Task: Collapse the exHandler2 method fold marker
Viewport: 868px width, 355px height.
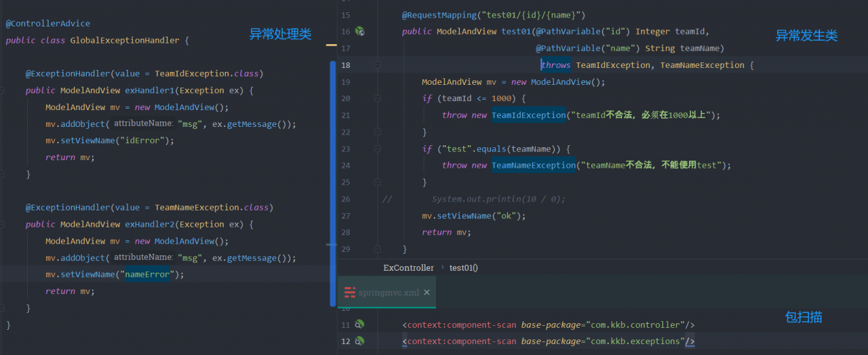Action: pyautogui.click(x=3, y=224)
